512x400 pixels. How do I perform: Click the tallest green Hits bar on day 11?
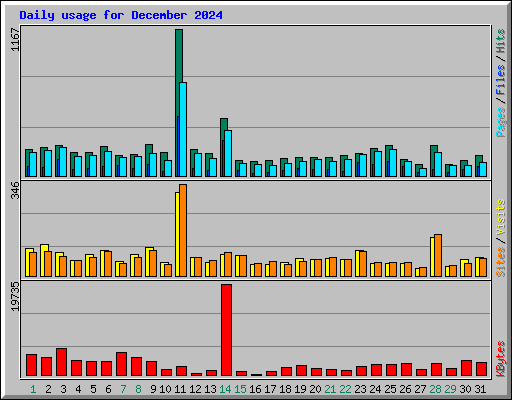point(179,56)
